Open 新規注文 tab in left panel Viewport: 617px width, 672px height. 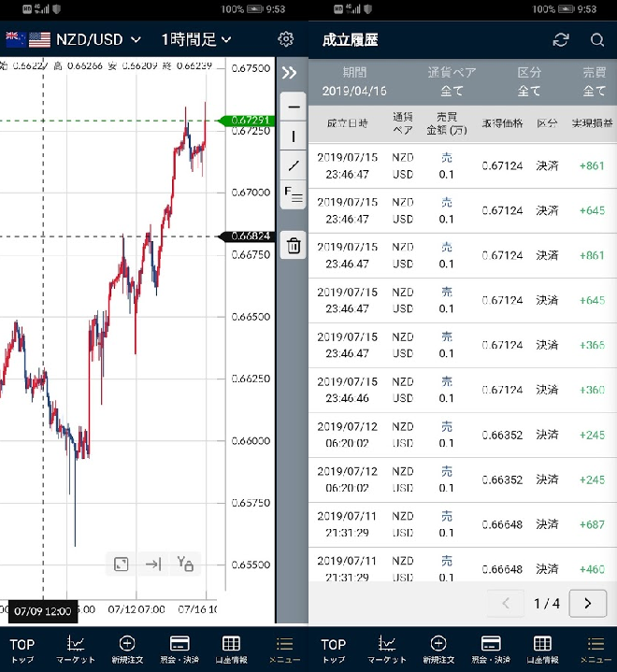(x=127, y=650)
